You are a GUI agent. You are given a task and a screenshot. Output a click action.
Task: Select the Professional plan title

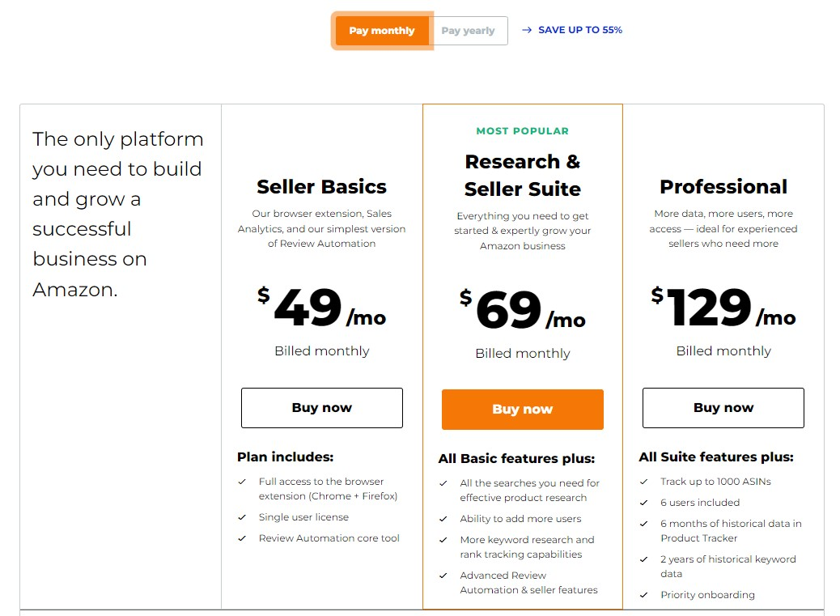[x=723, y=186]
